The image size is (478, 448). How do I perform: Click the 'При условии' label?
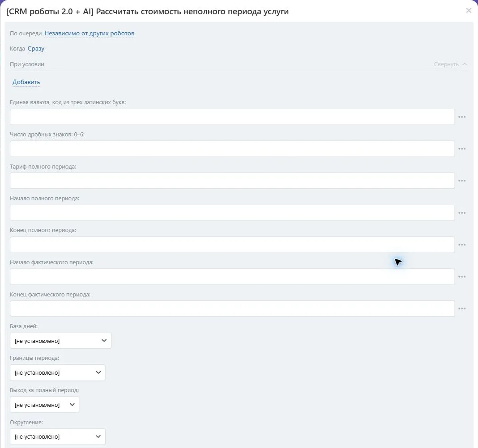(x=27, y=64)
